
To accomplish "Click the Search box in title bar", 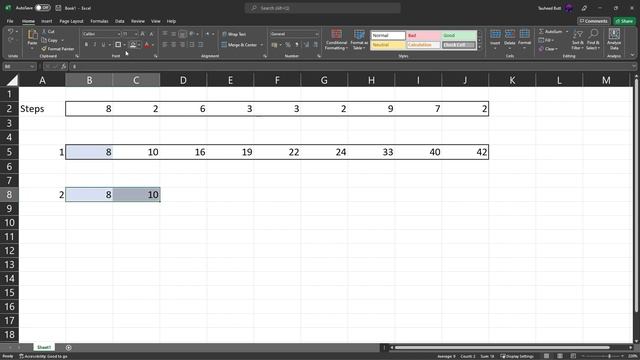I will click(322, 8).
